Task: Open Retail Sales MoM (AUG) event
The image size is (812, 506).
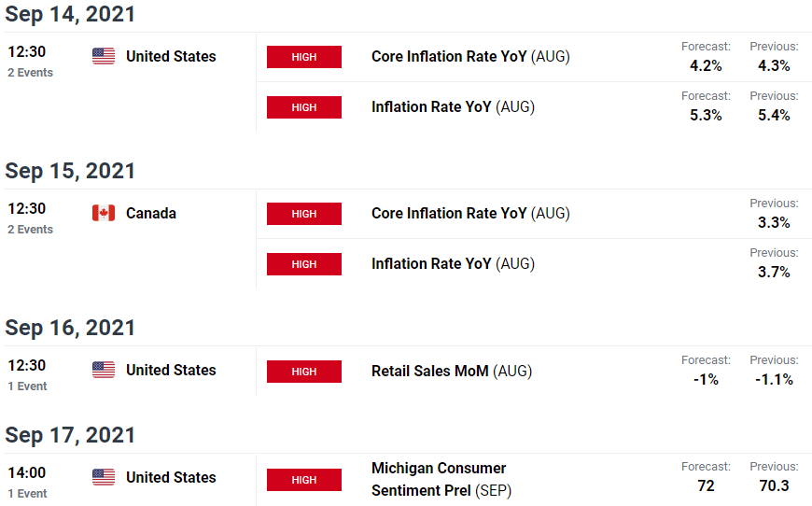Action: click(x=452, y=371)
